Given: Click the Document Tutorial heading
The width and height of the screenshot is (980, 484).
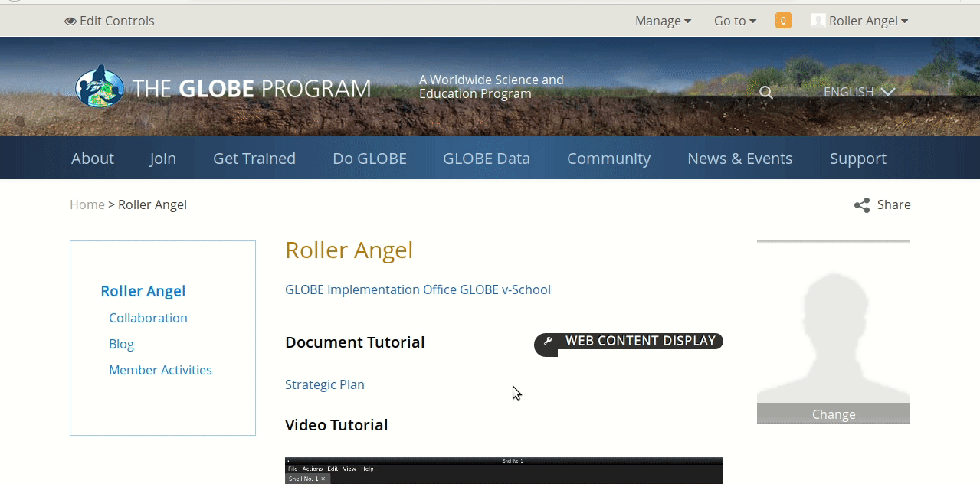Looking at the screenshot, I should click(x=355, y=342).
